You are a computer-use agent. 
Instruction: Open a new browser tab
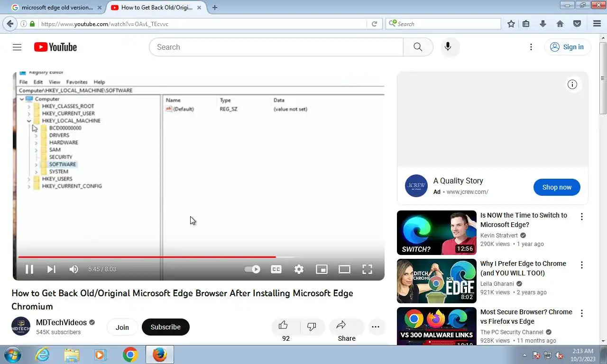pyautogui.click(x=215, y=8)
